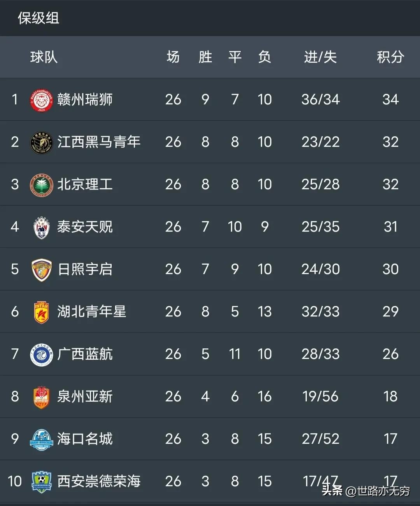Click the 日照宇启 shield logo

point(41,269)
